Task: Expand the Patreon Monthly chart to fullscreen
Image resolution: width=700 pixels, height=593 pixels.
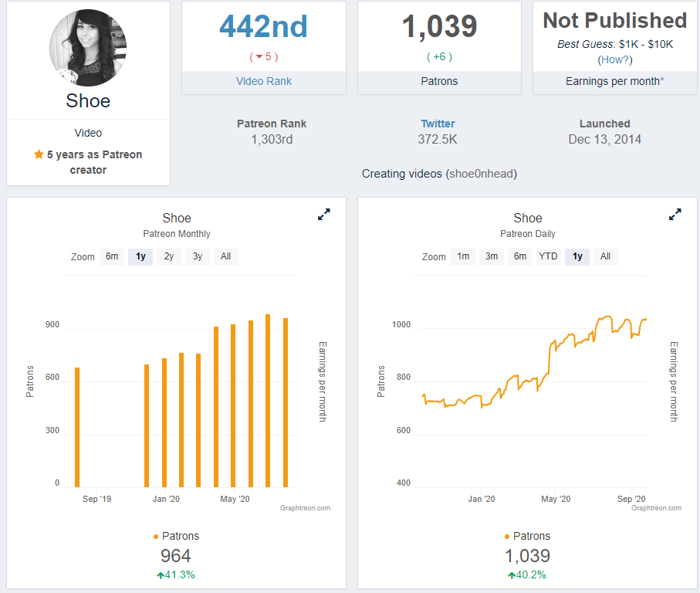Action: (323, 215)
